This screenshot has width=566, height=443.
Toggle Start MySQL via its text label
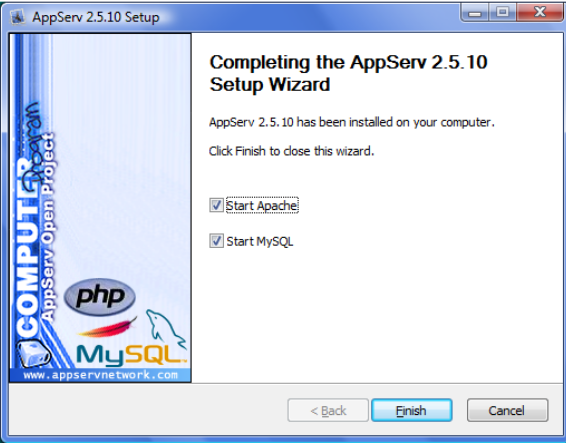tap(260, 241)
